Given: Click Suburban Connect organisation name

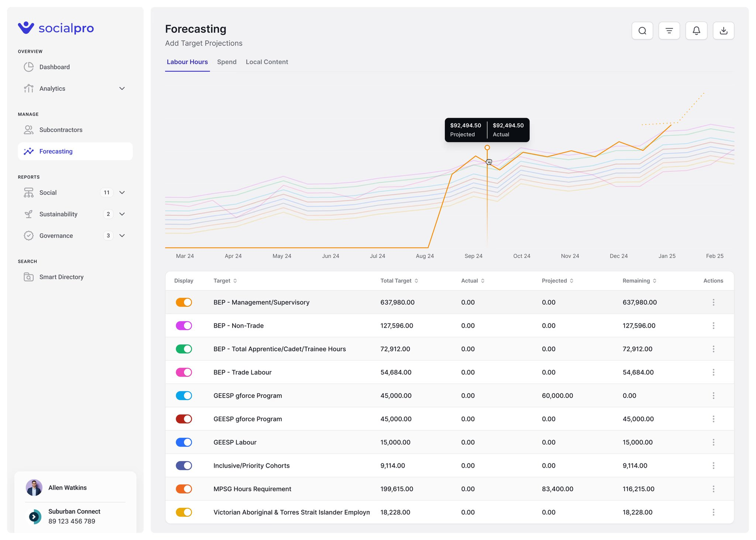Looking at the screenshot, I should 74,511.
